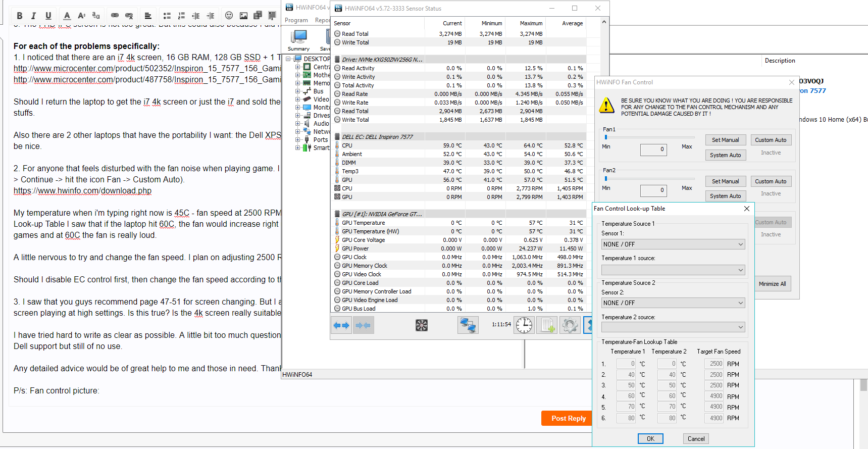Image resolution: width=868 pixels, height=449 pixels.
Task: Outdent text with the decrease indent icon
Action: tap(196, 16)
